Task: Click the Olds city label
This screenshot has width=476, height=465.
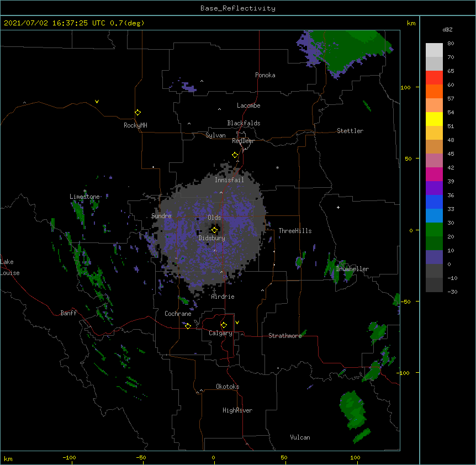Action: click(x=214, y=218)
